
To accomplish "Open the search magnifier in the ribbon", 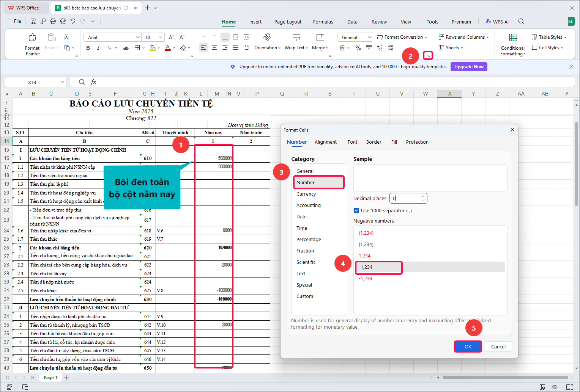I will coord(521,22).
